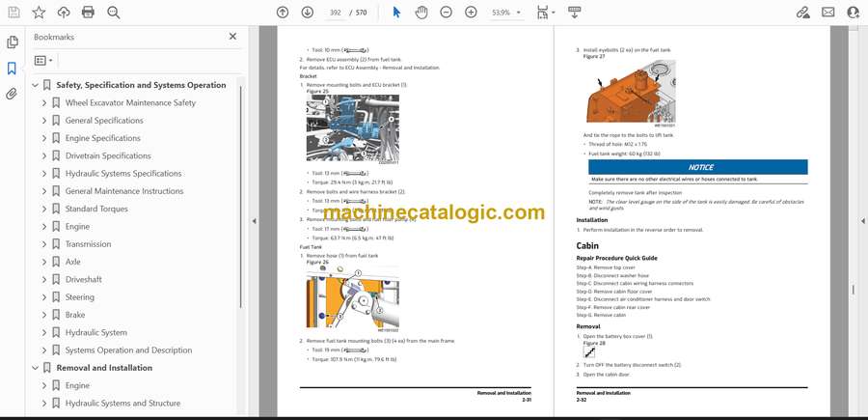Open the Attachments paperclip panel
The image size is (868, 420).
[x=12, y=94]
